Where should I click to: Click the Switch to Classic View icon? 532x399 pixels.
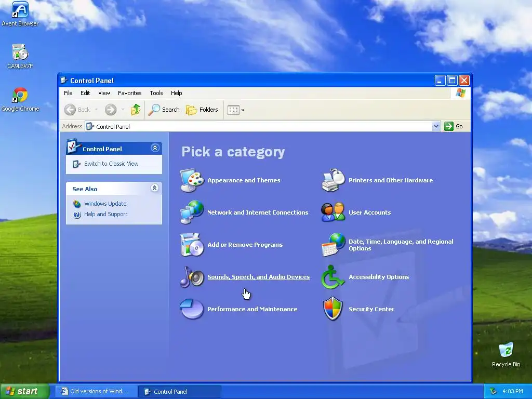[x=77, y=164]
